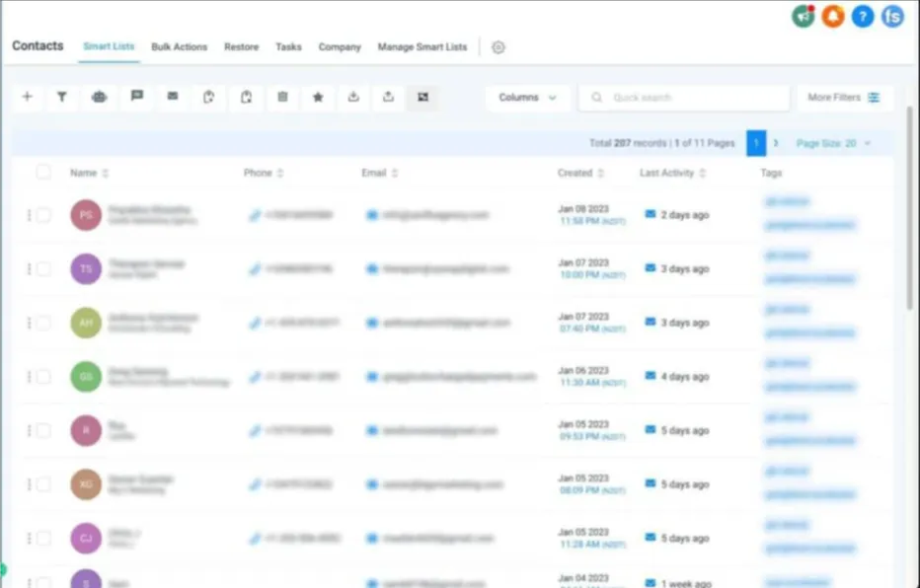Click the magnifier icon in Quick search
Viewport: 920px width, 588px height.
pos(596,98)
